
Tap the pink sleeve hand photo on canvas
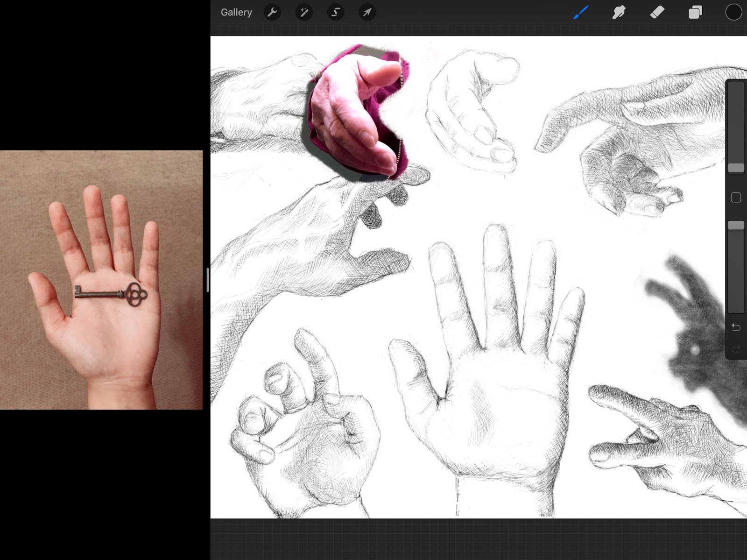pyautogui.click(x=357, y=113)
